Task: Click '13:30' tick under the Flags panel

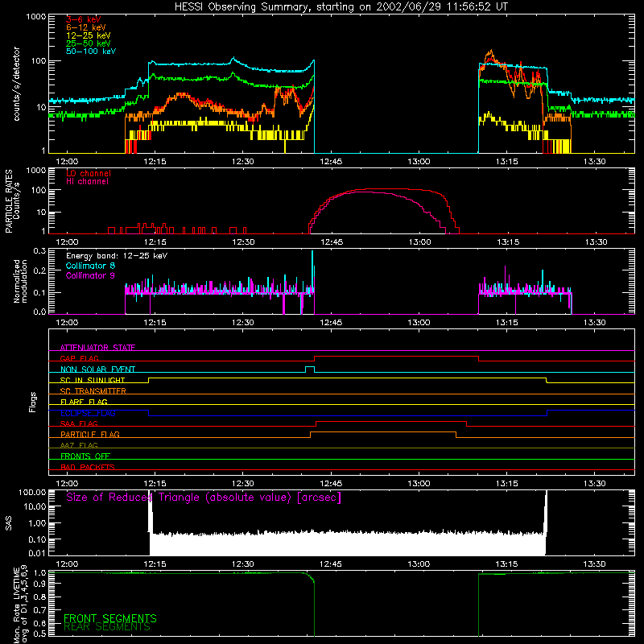Action: pyautogui.click(x=595, y=484)
